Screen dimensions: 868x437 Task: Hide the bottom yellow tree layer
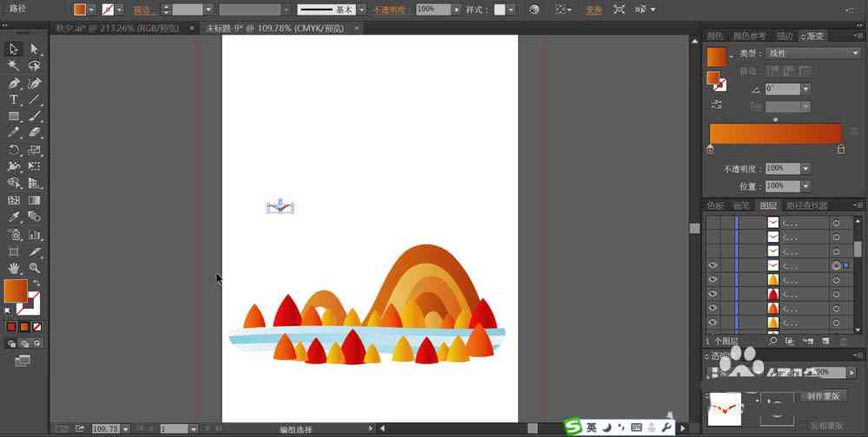pyautogui.click(x=713, y=322)
